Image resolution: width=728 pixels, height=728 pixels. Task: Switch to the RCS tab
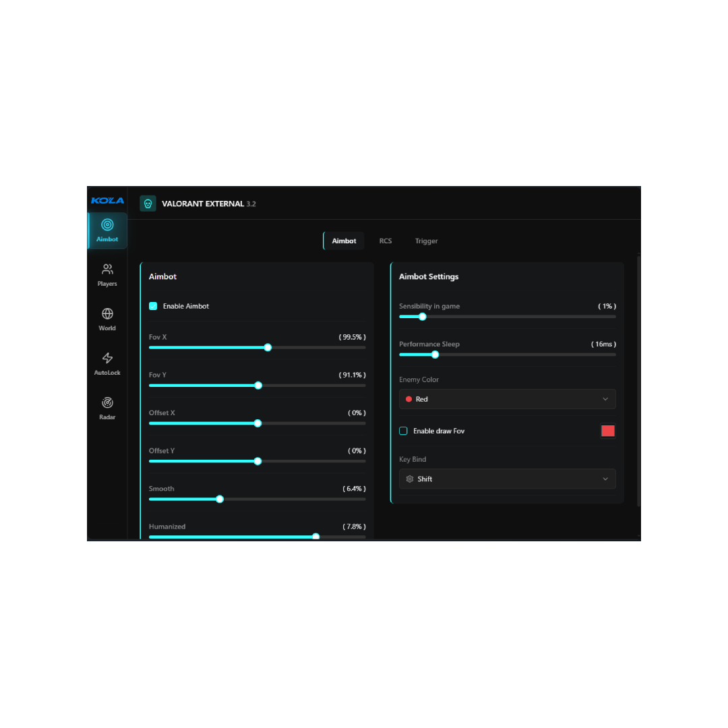pos(385,241)
